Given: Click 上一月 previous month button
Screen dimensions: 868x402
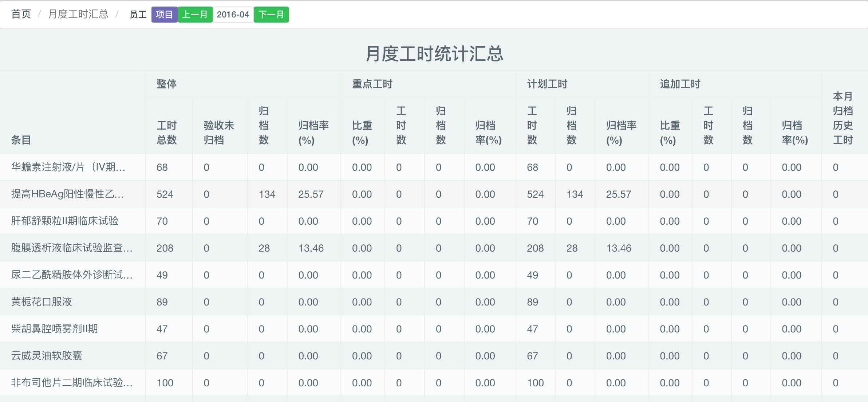Looking at the screenshot, I should pos(195,15).
